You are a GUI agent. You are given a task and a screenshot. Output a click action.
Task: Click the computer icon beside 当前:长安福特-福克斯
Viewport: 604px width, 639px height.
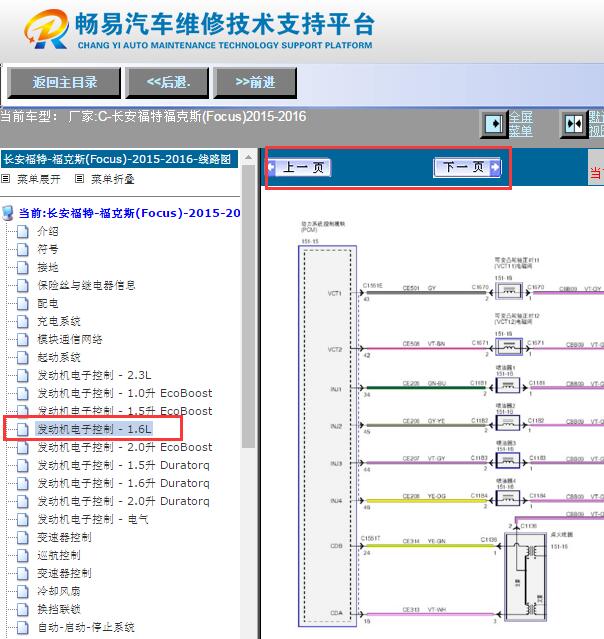(8, 213)
